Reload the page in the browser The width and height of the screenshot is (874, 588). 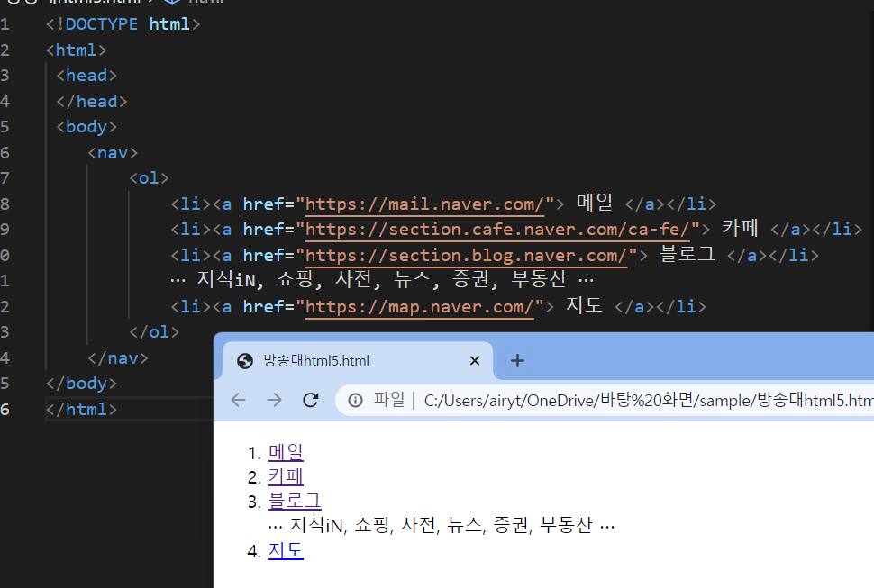(x=311, y=400)
